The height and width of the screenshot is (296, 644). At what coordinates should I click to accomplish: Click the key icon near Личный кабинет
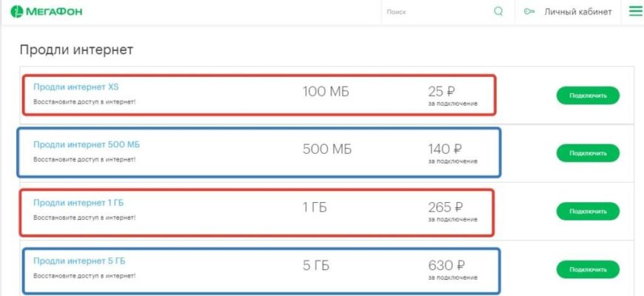click(x=529, y=12)
